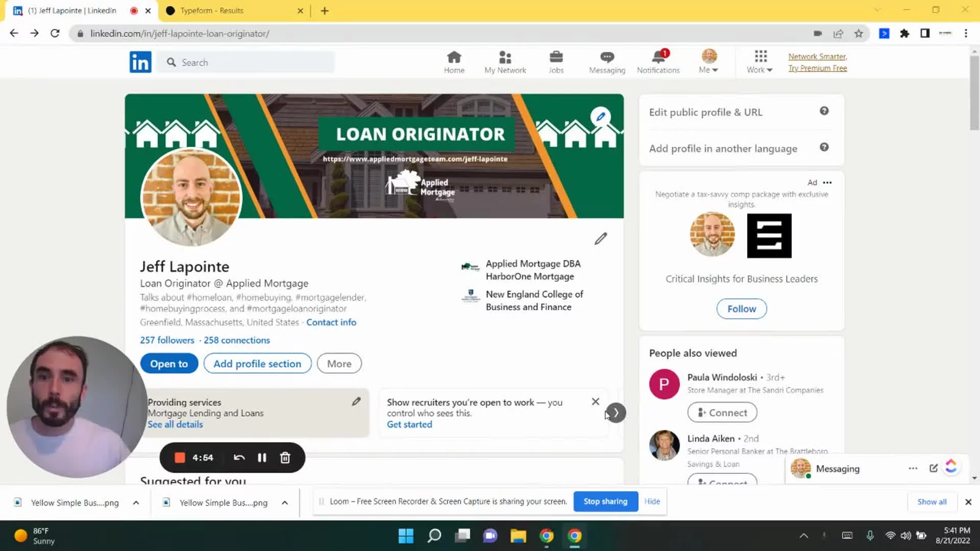Image resolution: width=980 pixels, height=551 pixels.
Task: Click Get started for open to work
Action: coord(409,424)
